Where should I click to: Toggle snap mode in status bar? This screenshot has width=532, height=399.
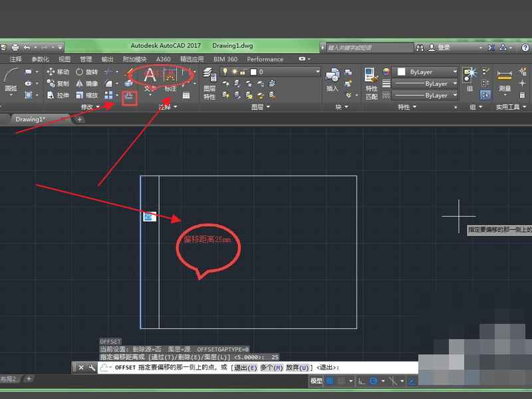(341, 381)
